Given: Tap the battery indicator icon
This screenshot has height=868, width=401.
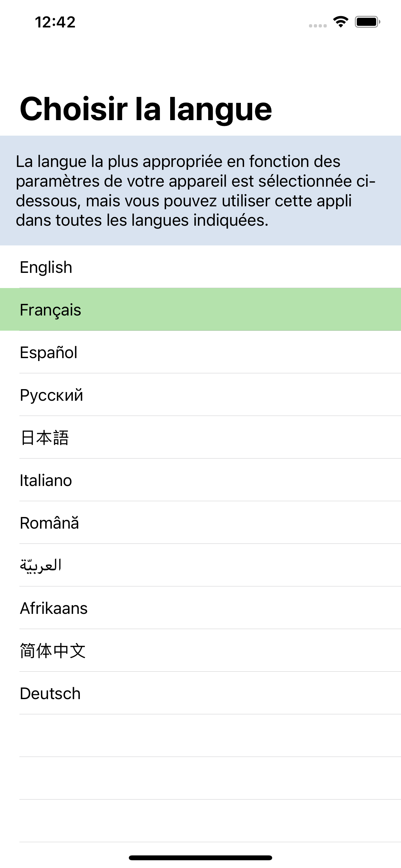Looking at the screenshot, I should [367, 22].
